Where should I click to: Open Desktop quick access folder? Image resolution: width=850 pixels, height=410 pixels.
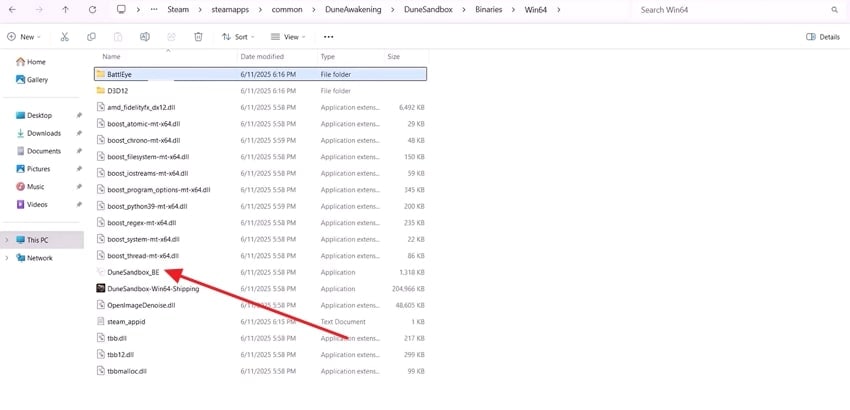pos(34,116)
